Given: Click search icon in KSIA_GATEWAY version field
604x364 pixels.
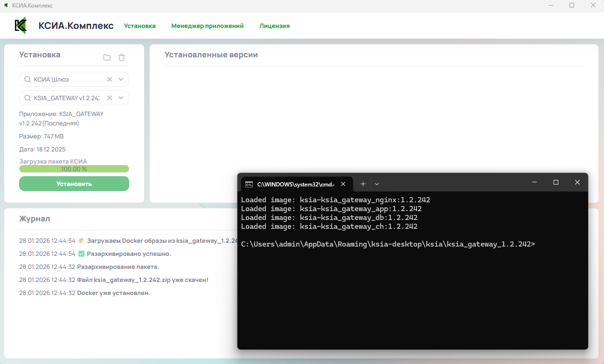Looking at the screenshot, I should [28, 98].
